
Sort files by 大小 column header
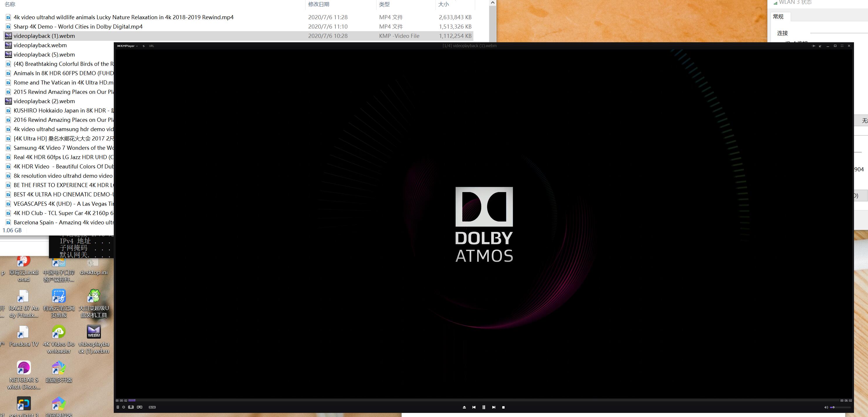(x=443, y=4)
